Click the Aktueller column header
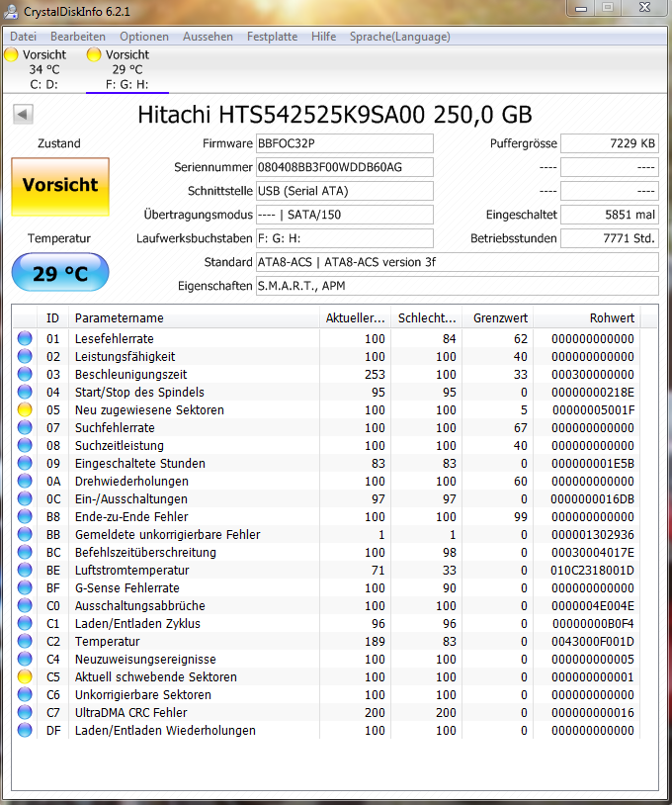Image resolution: width=672 pixels, height=805 pixels. pos(355,318)
